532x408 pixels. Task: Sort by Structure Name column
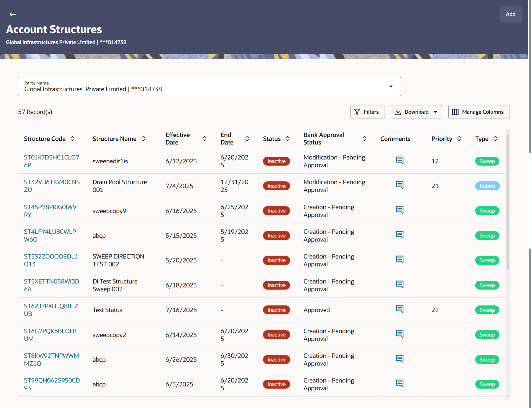click(x=143, y=139)
